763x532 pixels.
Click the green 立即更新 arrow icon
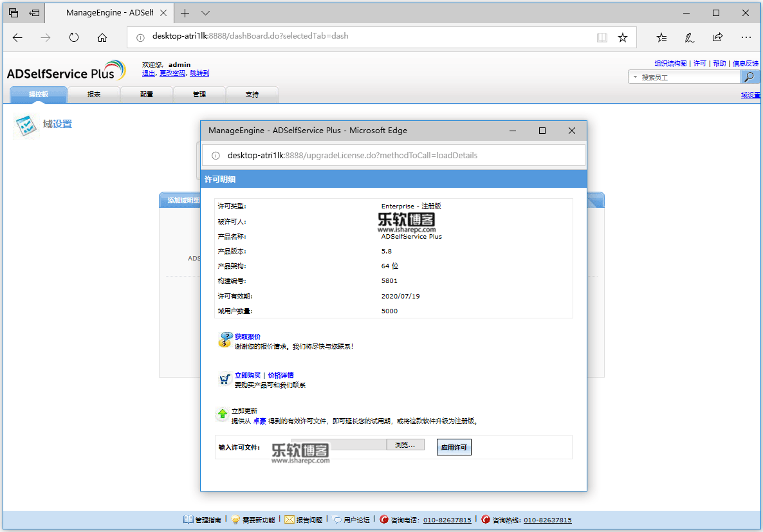[x=223, y=414]
